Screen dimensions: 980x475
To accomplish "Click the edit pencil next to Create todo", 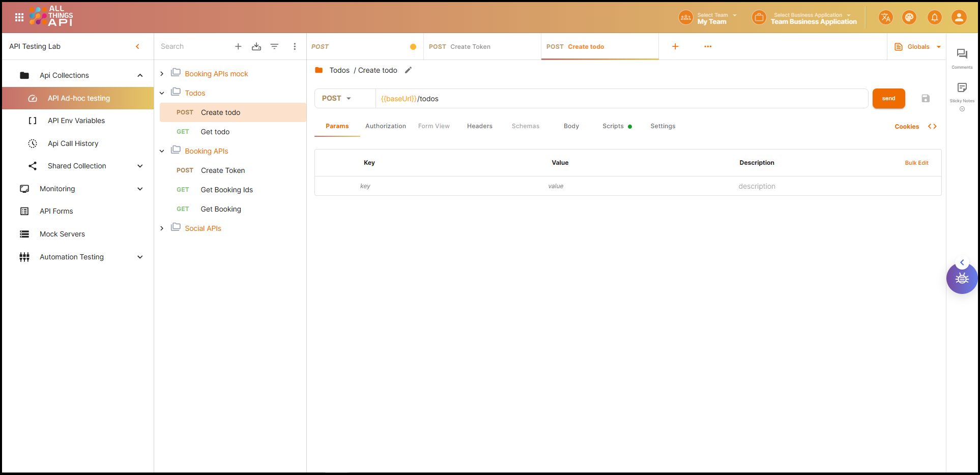I will point(408,70).
